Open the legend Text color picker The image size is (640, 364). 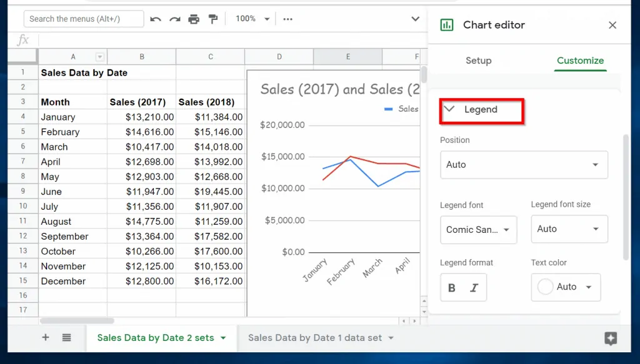pyautogui.click(x=566, y=287)
